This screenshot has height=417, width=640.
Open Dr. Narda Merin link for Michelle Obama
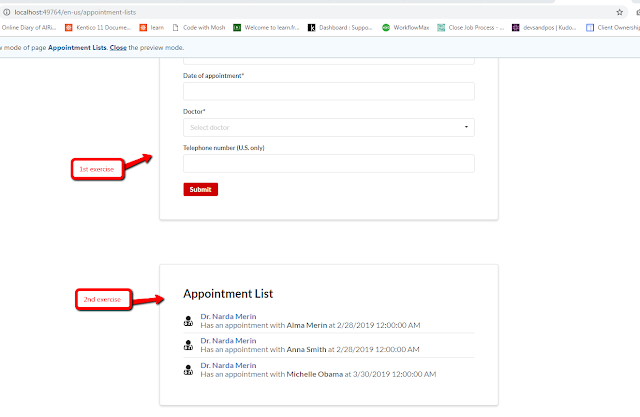(x=228, y=365)
